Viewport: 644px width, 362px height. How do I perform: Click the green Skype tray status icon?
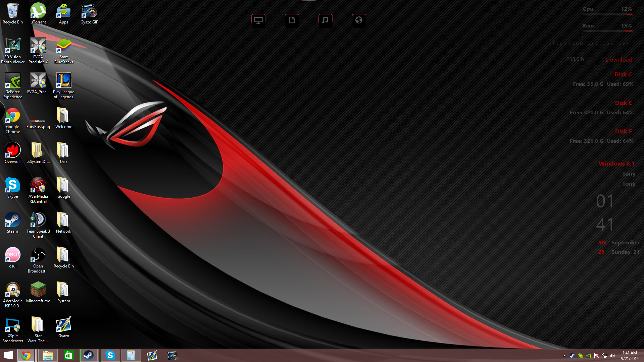point(580,356)
